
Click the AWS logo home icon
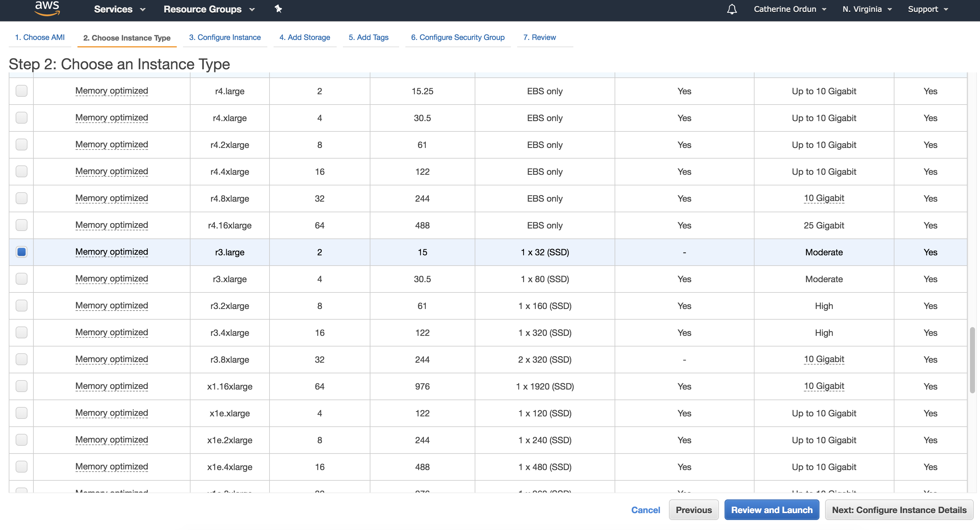click(x=47, y=8)
